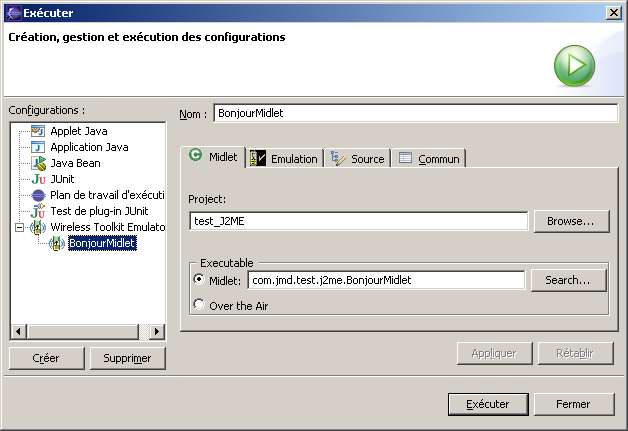Click the Wireless Toolkit Emulator icon
Viewport: 628px width, 431px height.
pos(38,227)
